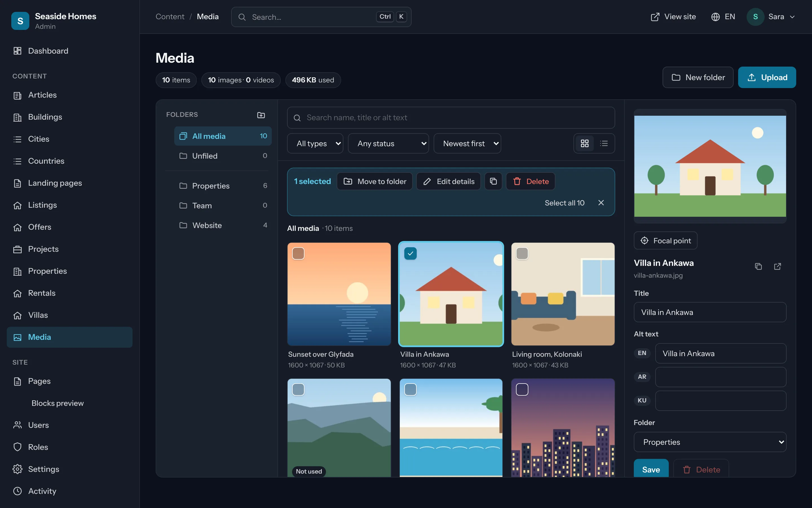The width and height of the screenshot is (812, 508).
Task: Click the Seaside Homes logo icon
Action: coord(20,21)
